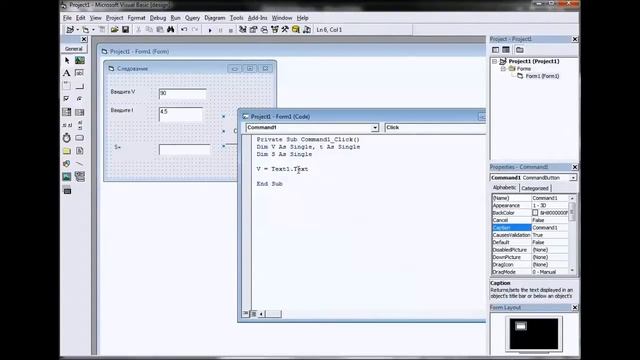
Task: Select the Label (A) control in the toolbox
Action: [x=67, y=73]
